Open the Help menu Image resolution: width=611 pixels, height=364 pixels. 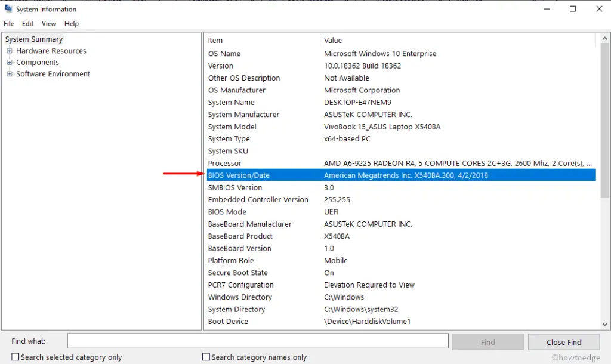click(x=71, y=24)
